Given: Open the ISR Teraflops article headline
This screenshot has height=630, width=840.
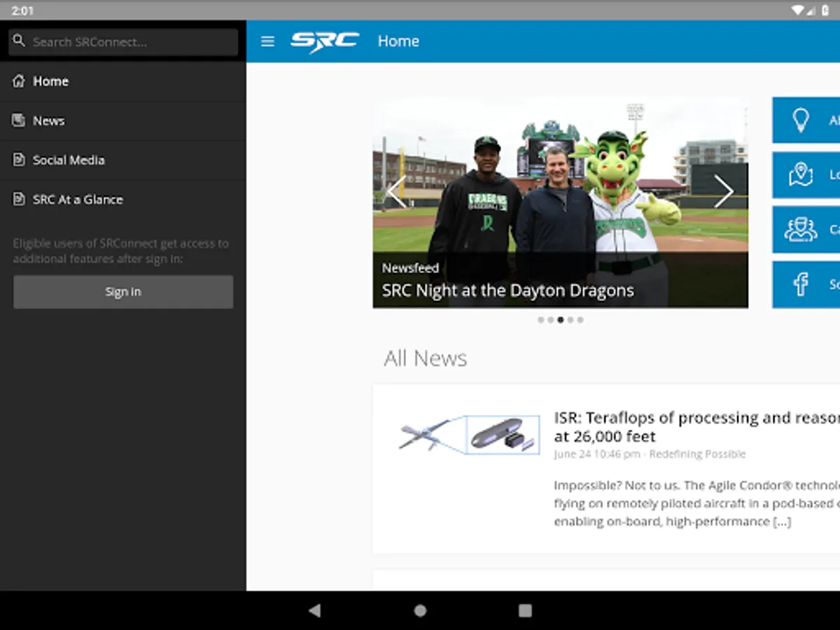Looking at the screenshot, I should coord(696,427).
